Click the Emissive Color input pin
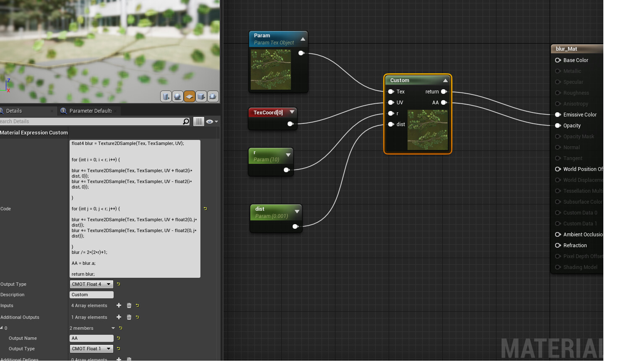644x362 pixels. pyautogui.click(x=558, y=115)
